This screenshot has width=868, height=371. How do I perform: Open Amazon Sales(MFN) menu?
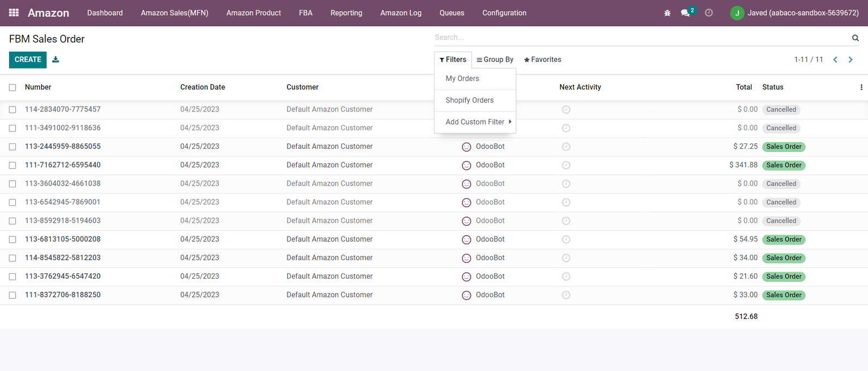point(175,13)
